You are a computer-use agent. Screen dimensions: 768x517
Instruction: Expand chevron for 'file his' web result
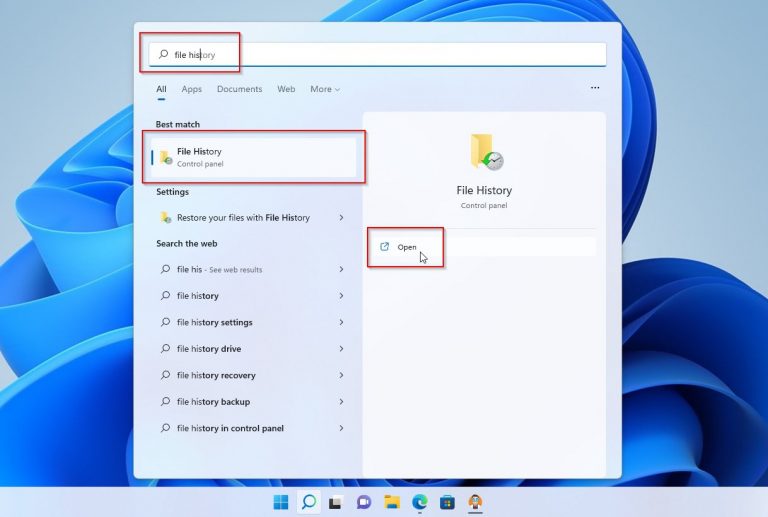[x=341, y=269]
